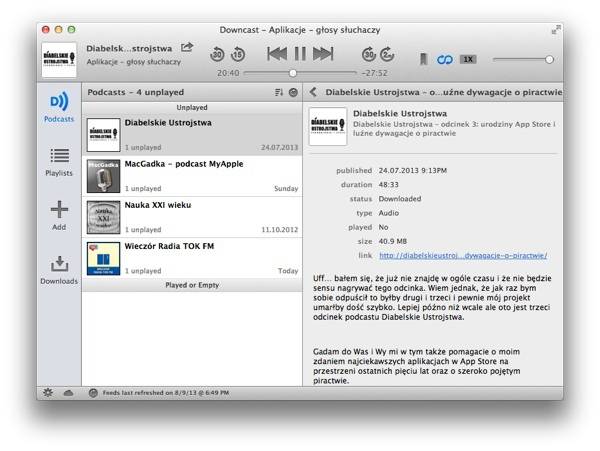Skip back 30 seconds

coord(217,54)
